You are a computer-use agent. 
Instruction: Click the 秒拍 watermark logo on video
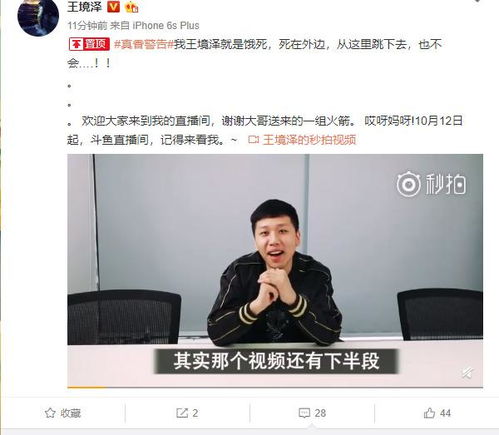click(431, 184)
